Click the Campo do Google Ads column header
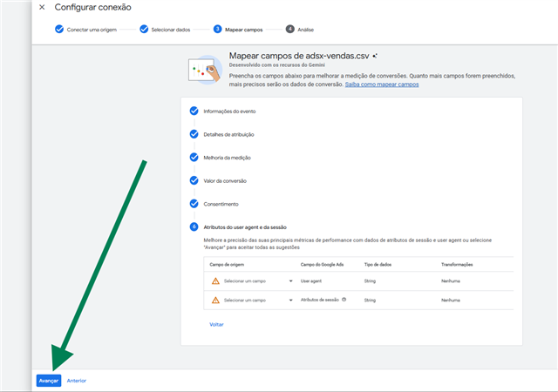 pyautogui.click(x=322, y=264)
